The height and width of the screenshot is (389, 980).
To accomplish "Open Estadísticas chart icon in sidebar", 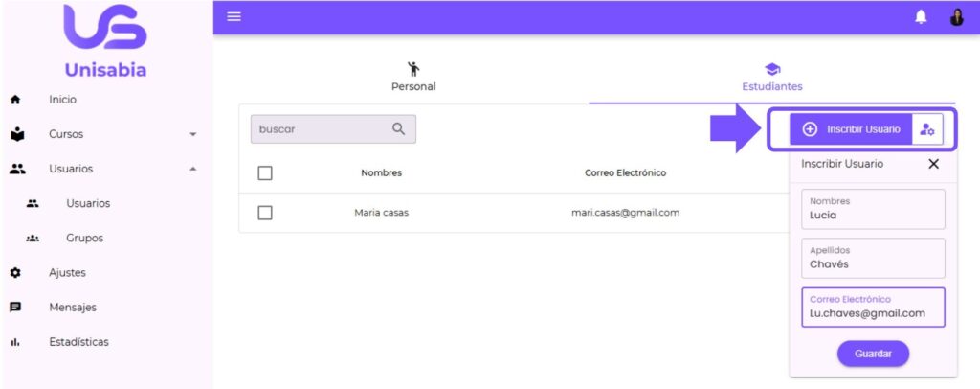I will (15, 342).
